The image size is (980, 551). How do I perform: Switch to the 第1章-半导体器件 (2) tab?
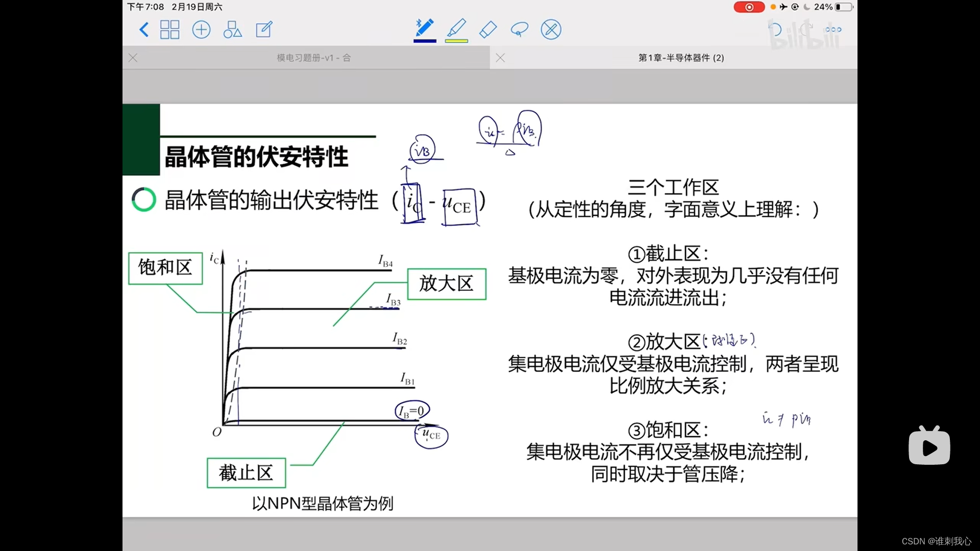(681, 58)
